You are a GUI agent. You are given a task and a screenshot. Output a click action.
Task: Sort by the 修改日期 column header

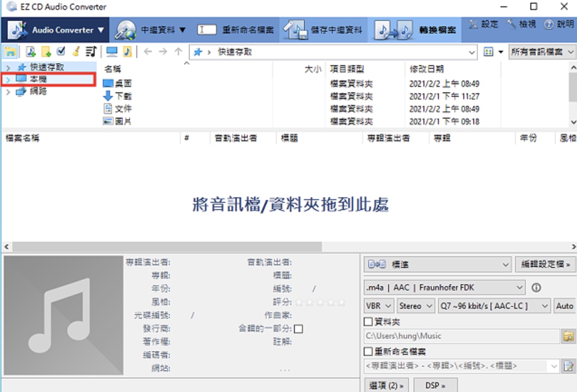point(426,69)
